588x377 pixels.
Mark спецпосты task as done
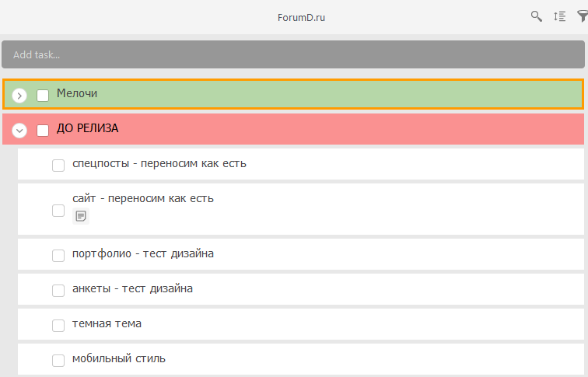[58, 165]
